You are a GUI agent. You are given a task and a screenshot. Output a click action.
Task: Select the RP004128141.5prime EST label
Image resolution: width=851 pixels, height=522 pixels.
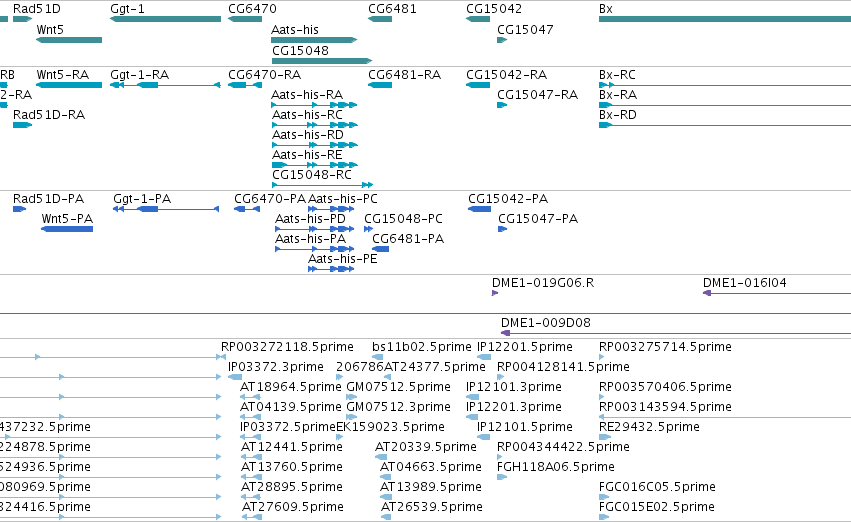pyautogui.click(x=563, y=367)
